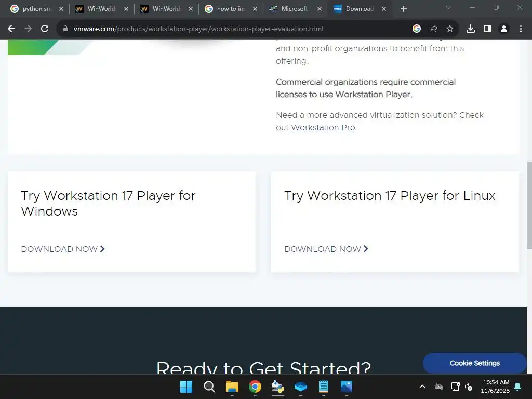Open the tab search chevron

coord(448,7)
